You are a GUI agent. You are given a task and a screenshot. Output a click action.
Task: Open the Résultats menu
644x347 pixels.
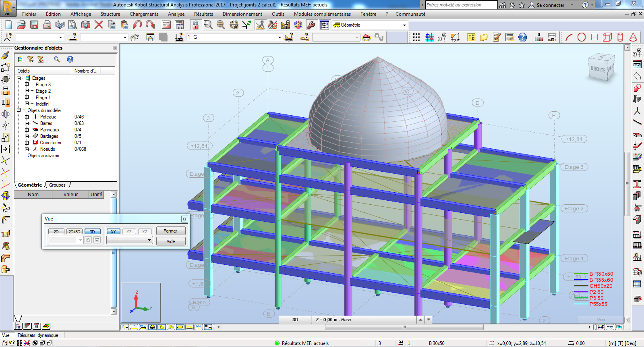(x=203, y=14)
